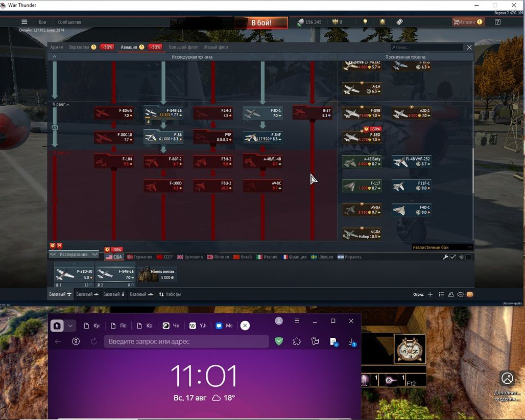Open the chat bubble icon

tap(460, 294)
